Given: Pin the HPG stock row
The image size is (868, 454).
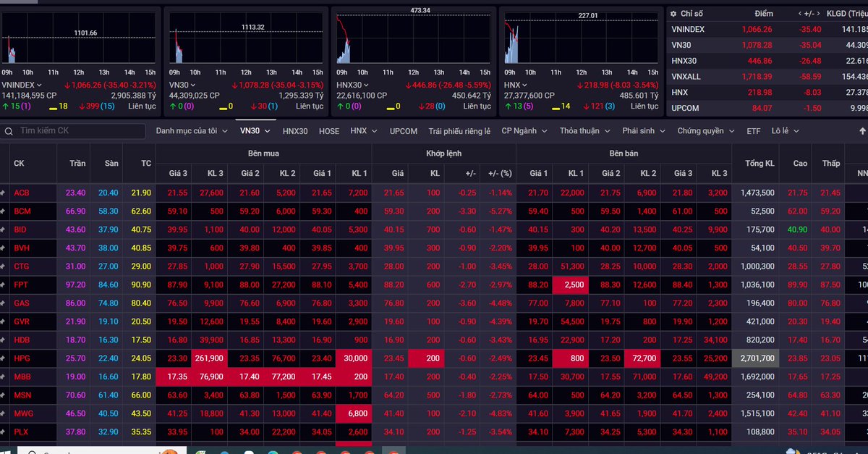Looking at the screenshot, I should 3,358.
